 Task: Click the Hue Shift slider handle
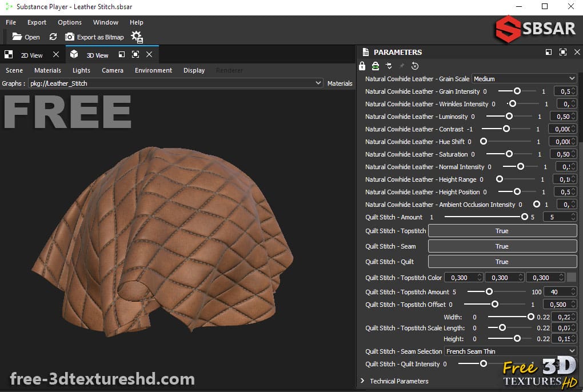tap(484, 142)
